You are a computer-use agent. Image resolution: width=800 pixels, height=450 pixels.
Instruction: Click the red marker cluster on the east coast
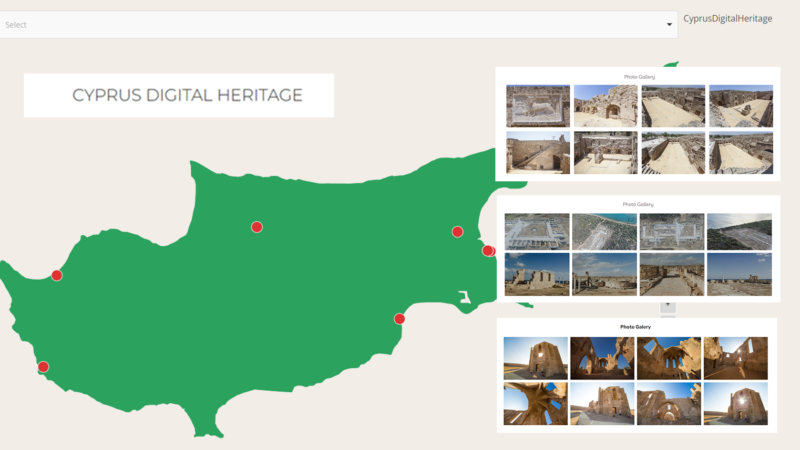(x=489, y=250)
